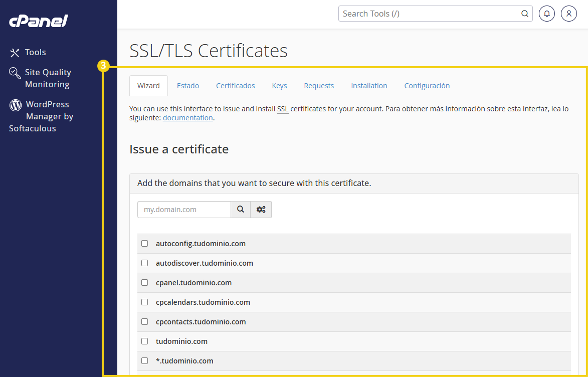Open notifications bell icon
588x377 pixels.
547,14
